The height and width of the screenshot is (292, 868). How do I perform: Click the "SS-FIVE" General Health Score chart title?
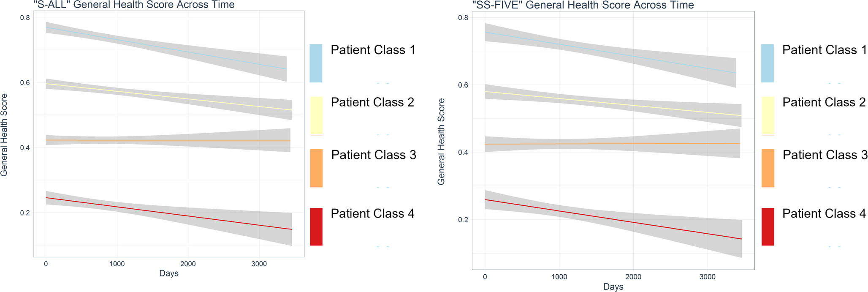coord(583,5)
